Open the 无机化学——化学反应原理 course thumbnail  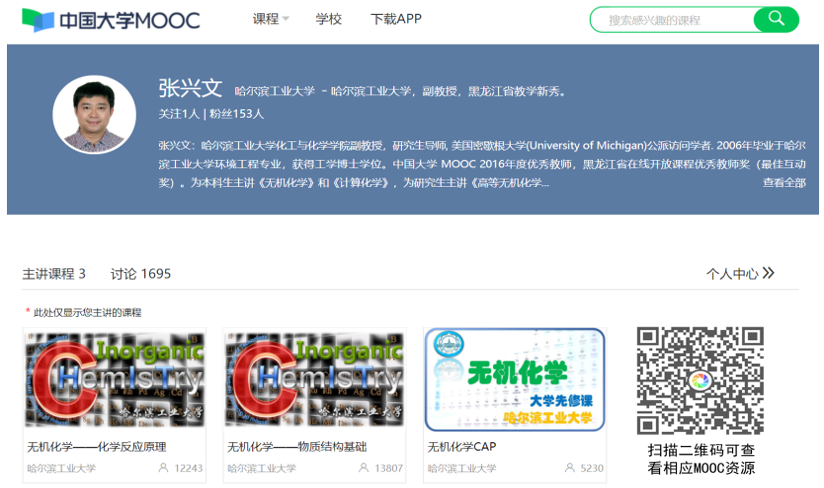pos(115,379)
